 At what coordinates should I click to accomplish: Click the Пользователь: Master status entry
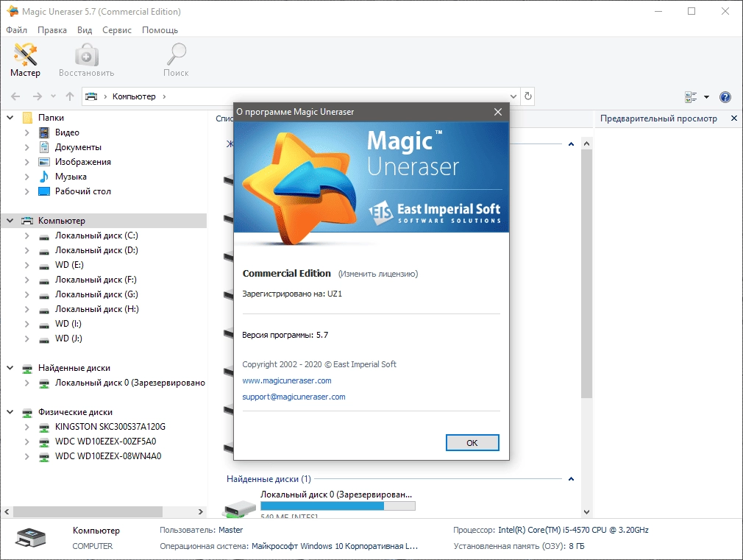click(202, 530)
